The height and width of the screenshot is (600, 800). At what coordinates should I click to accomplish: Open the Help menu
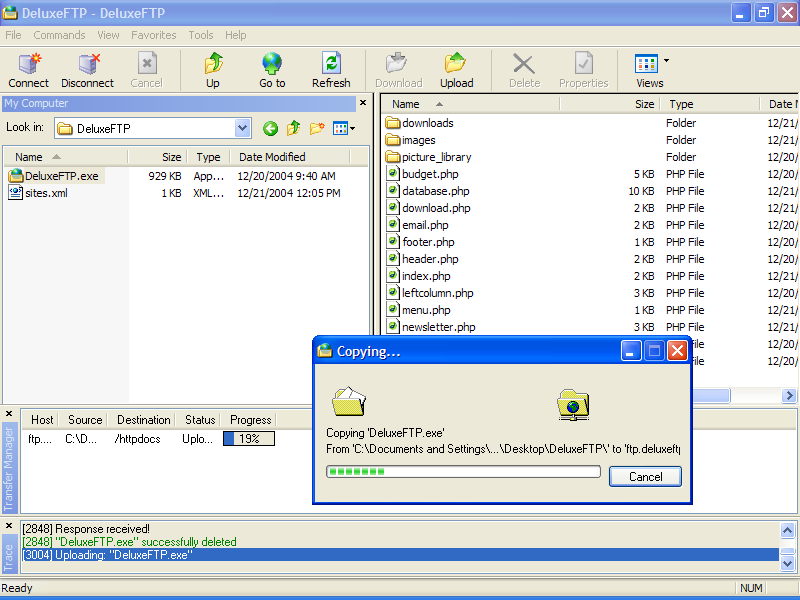pos(236,35)
